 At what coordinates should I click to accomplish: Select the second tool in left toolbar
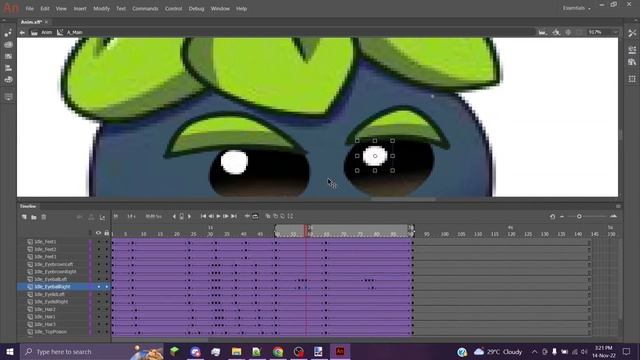tap(8, 44)
